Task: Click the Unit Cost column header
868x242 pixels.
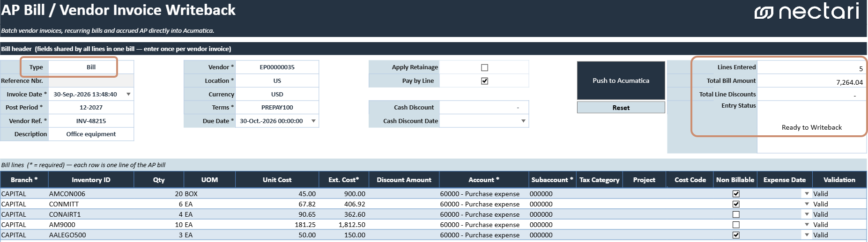Action: pyautogui.click(x=277, y=180)
